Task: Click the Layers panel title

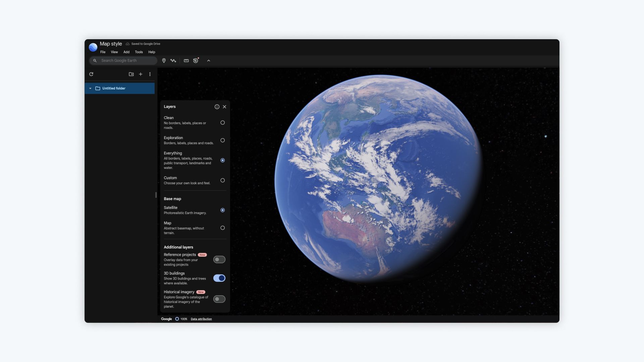Action: 170,107
